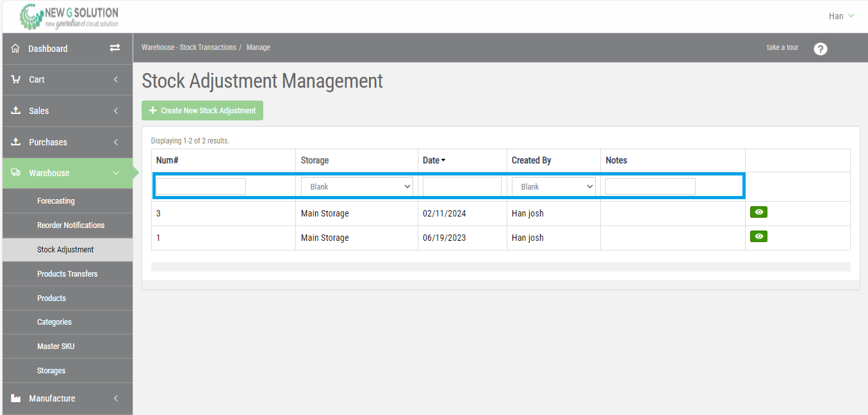Click Create New Stock Adjustment button

(x=202, y=111)
